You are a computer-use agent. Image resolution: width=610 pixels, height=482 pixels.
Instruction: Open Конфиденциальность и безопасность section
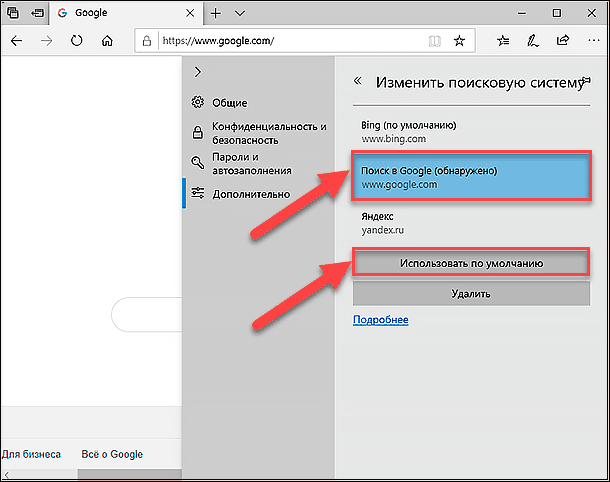click(268, 134)
